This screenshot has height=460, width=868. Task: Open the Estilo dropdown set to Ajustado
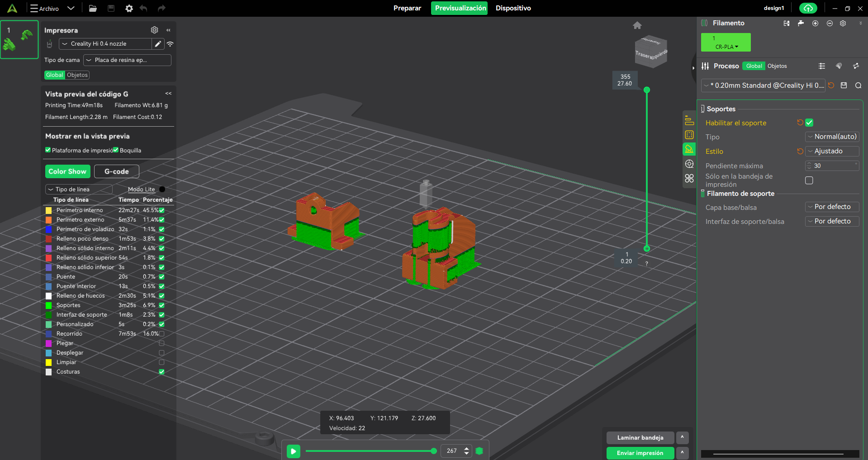(832, 151)
